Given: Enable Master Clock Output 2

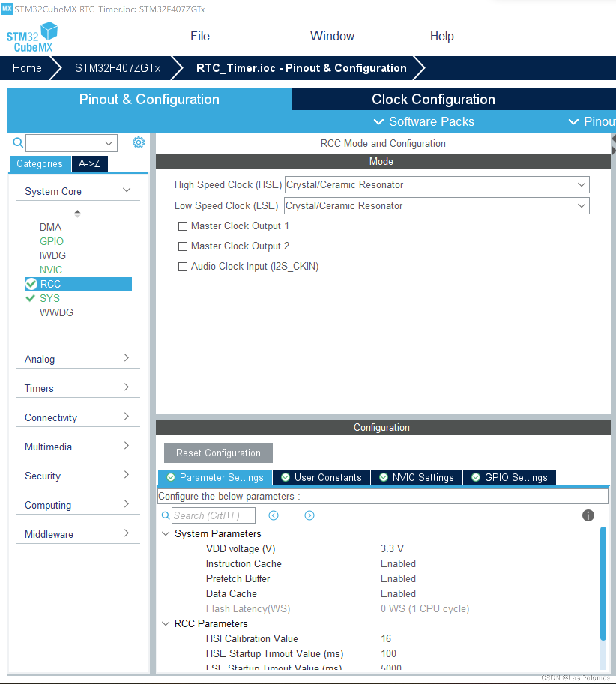Looking at the screenshot, I should (182, 246).
